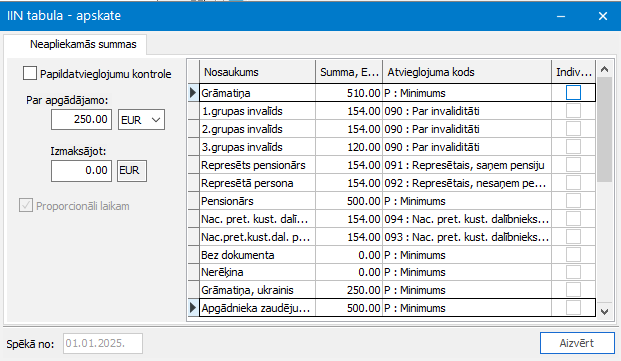Toggle Indiv checkbox for Represēts pensionārs row

573,165
